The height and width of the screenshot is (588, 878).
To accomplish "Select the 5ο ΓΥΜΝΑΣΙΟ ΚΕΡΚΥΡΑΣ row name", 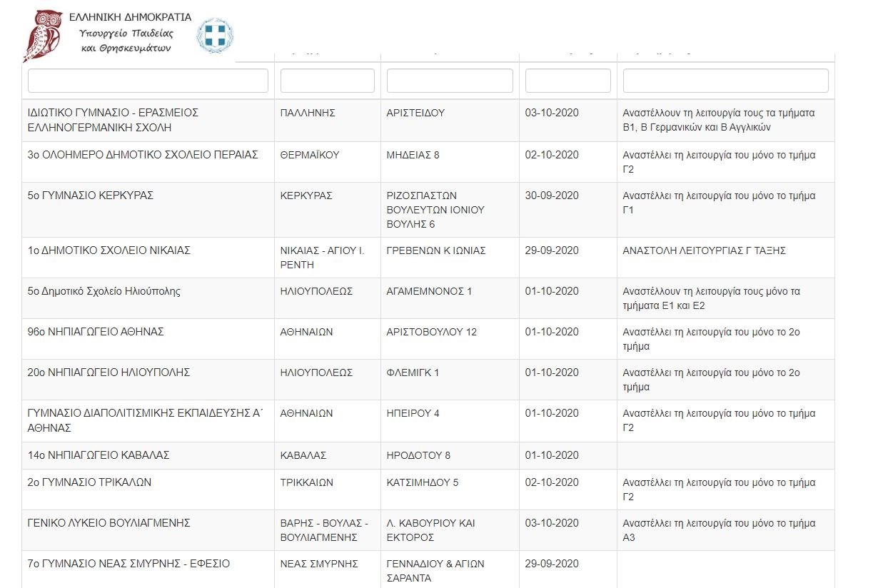I will point(91,196).
